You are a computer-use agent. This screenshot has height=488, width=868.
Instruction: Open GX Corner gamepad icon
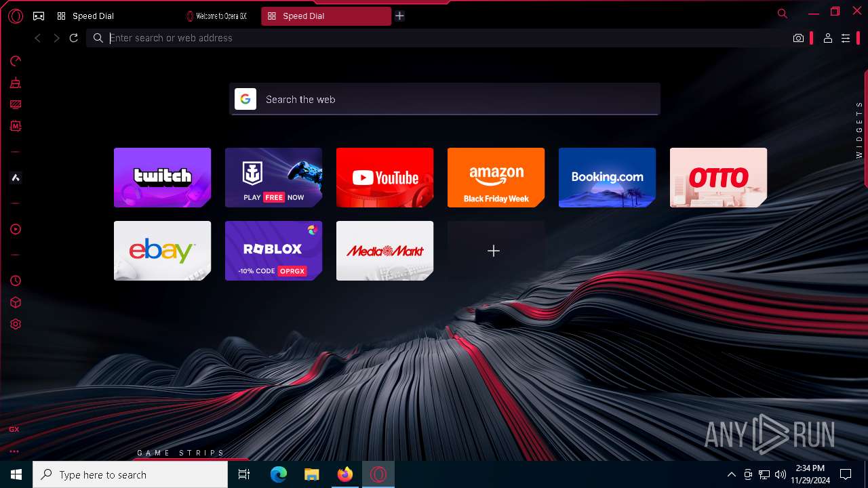pyautogui.click(x=39, y=16)
